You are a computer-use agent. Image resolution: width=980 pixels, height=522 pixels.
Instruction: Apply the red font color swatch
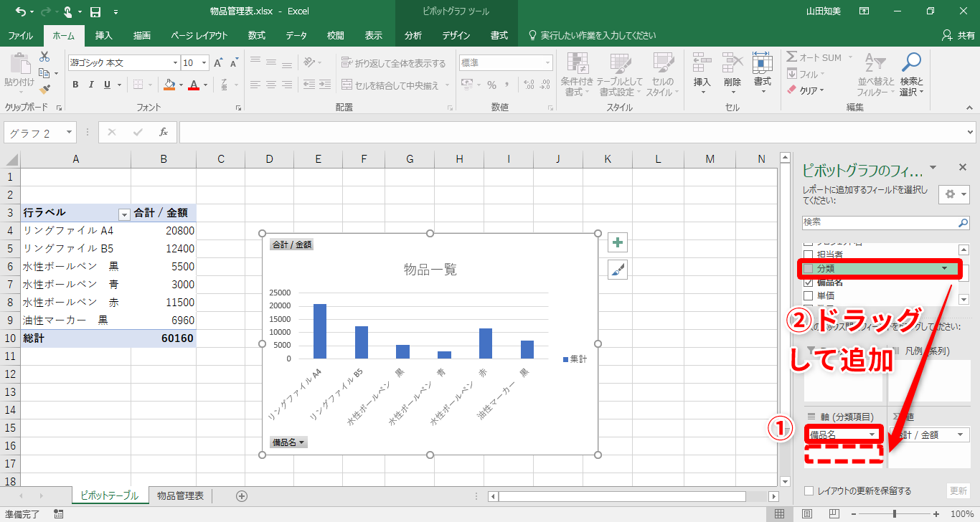tap(194, 85)
